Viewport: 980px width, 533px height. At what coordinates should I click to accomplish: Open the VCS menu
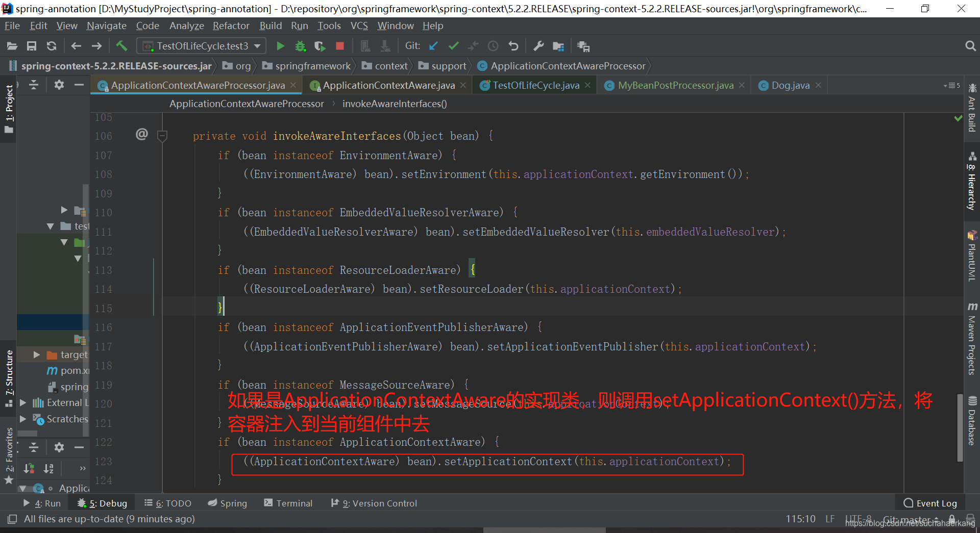[x=359, y=26]
